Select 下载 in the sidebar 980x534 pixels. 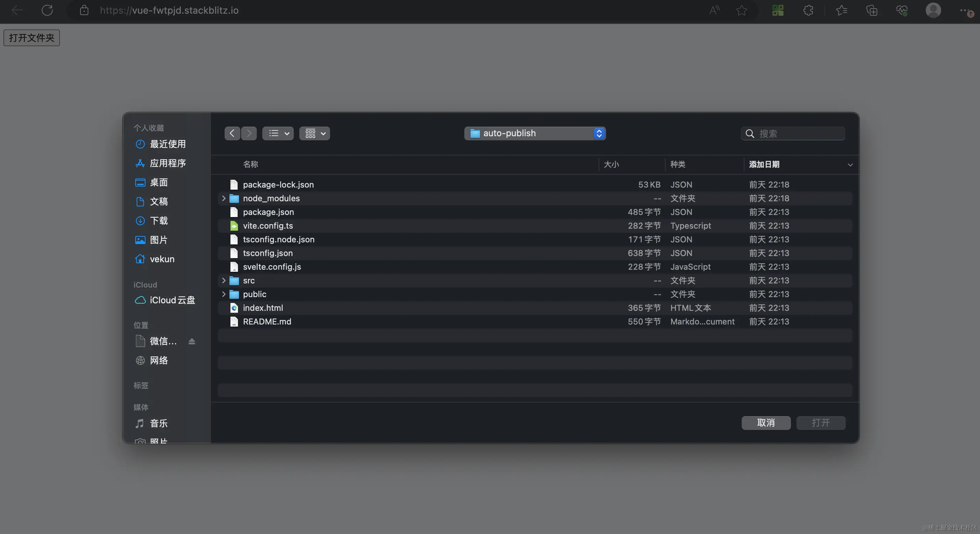click(159, 221)
